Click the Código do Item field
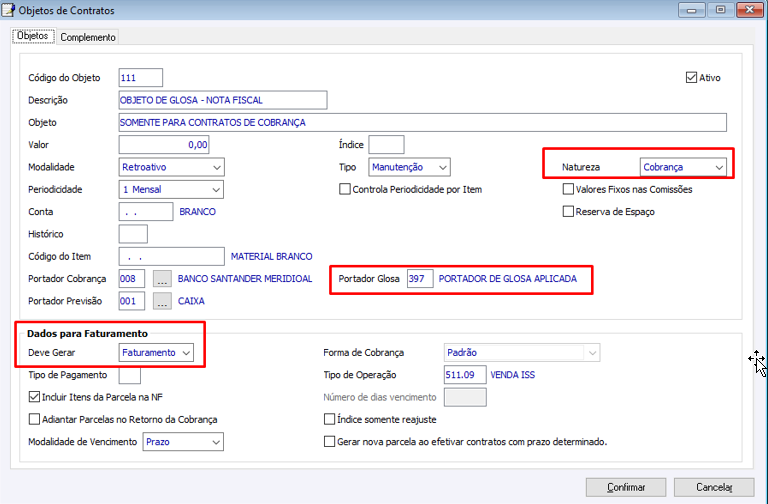 pos(171,256)
